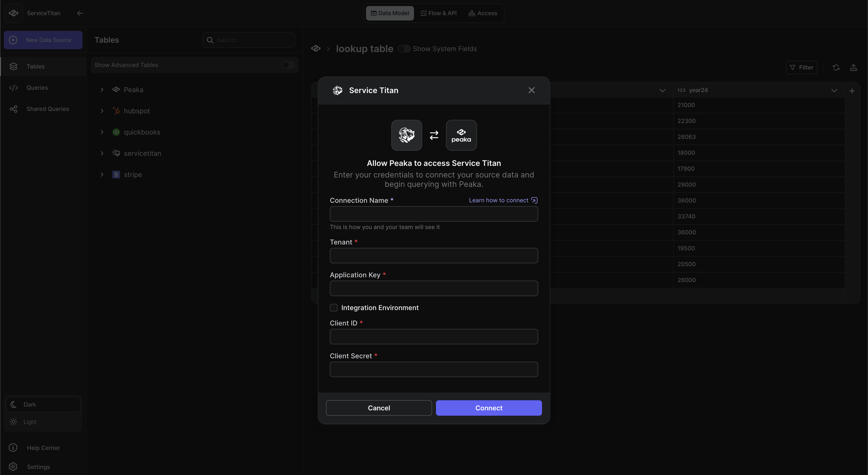Click inside the Connection Name field
The height and width of the screenshot is (475, 868).
(x=434, y=214)
